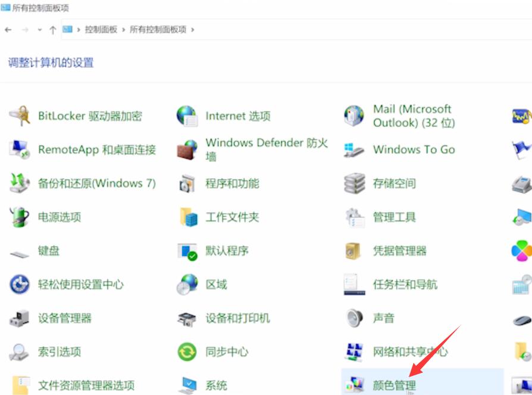Click 程序和功能 text link
The width and height of the screenshot is (532, 395).
[x=232, y=183]
